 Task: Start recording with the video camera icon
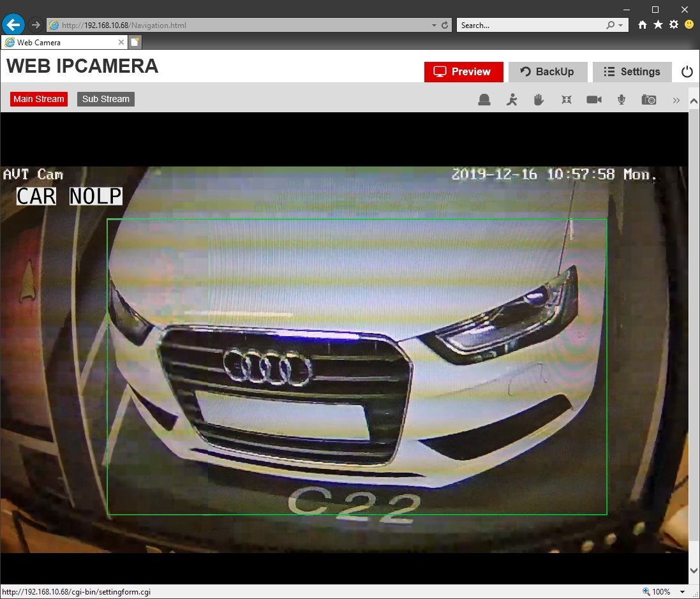coord(593,100)
